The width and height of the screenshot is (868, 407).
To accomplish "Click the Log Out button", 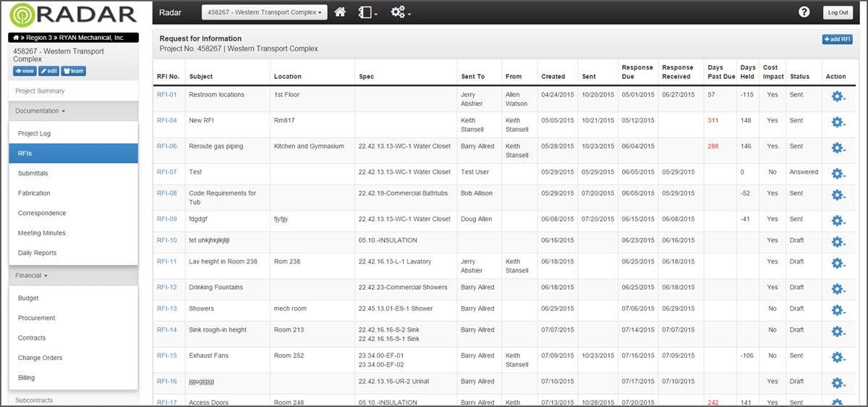I will point(838,12).
